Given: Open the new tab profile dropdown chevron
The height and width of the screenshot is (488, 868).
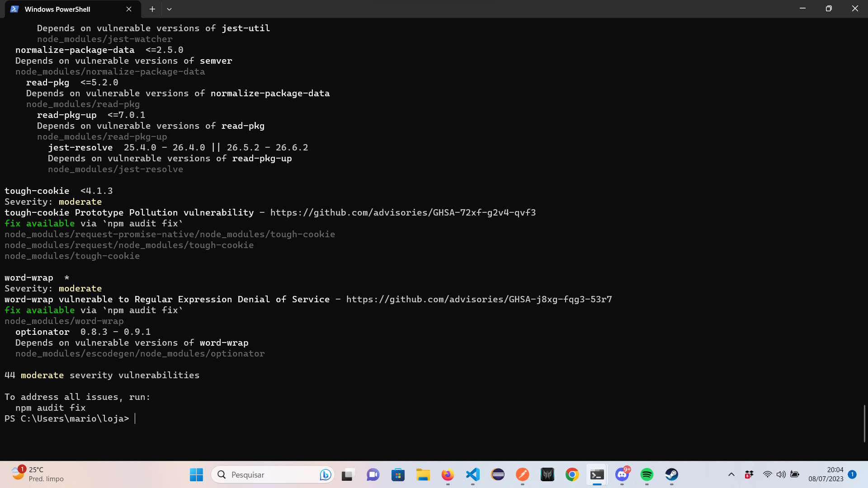Looking at the screenshot, I should [x=169, y=9].
